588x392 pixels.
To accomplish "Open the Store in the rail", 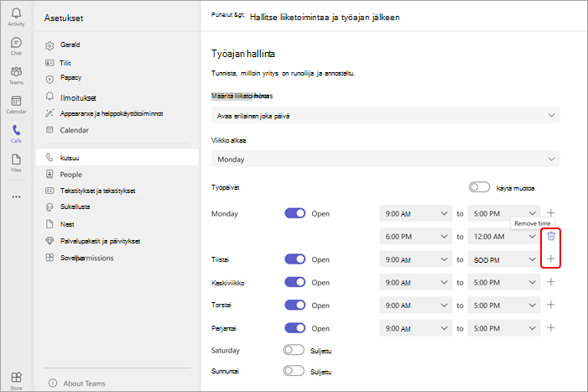I will point(16,381).
